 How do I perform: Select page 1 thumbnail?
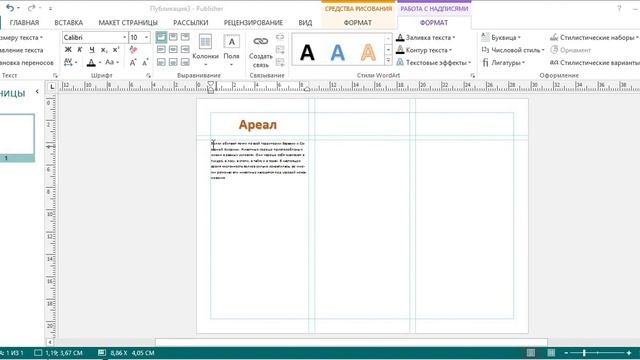click(17, 138)
